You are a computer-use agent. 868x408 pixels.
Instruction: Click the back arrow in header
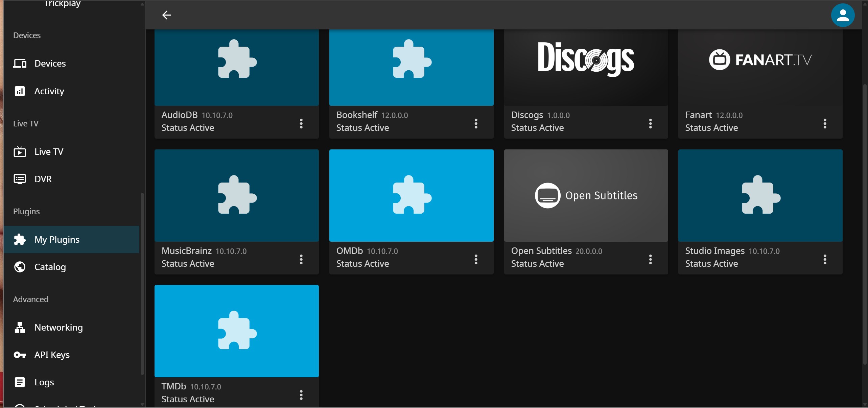tap(166, 15)
